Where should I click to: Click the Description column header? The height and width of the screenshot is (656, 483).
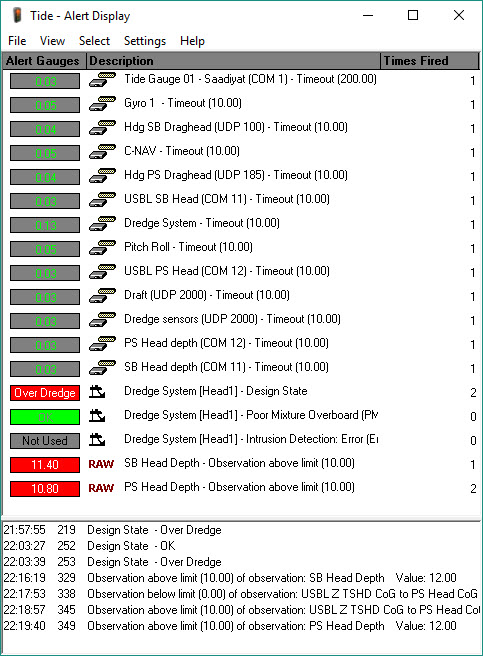[x=234, y=61]
